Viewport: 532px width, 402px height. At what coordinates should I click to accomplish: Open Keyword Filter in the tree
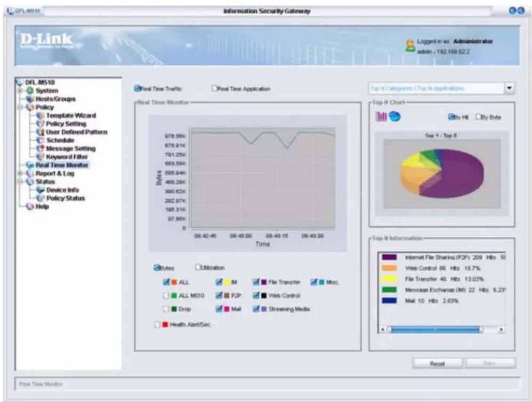(x=67, y=157)
